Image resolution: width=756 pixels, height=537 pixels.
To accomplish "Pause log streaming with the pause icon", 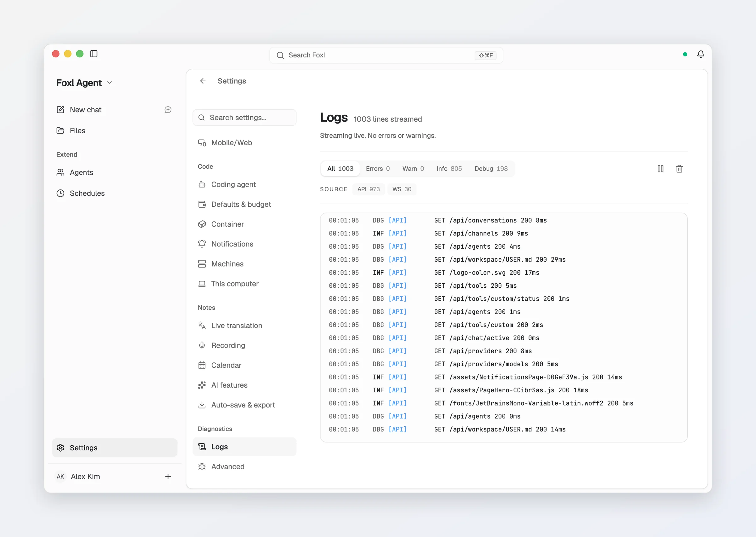I will click(660, 169).
